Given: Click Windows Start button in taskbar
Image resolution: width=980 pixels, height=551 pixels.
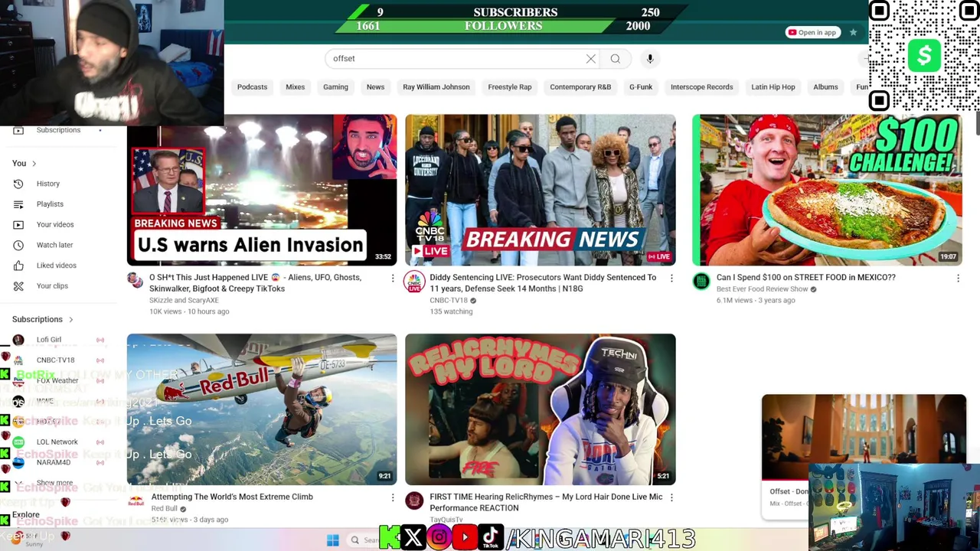Looking at the screenshot, I should [x=332, y=540].
